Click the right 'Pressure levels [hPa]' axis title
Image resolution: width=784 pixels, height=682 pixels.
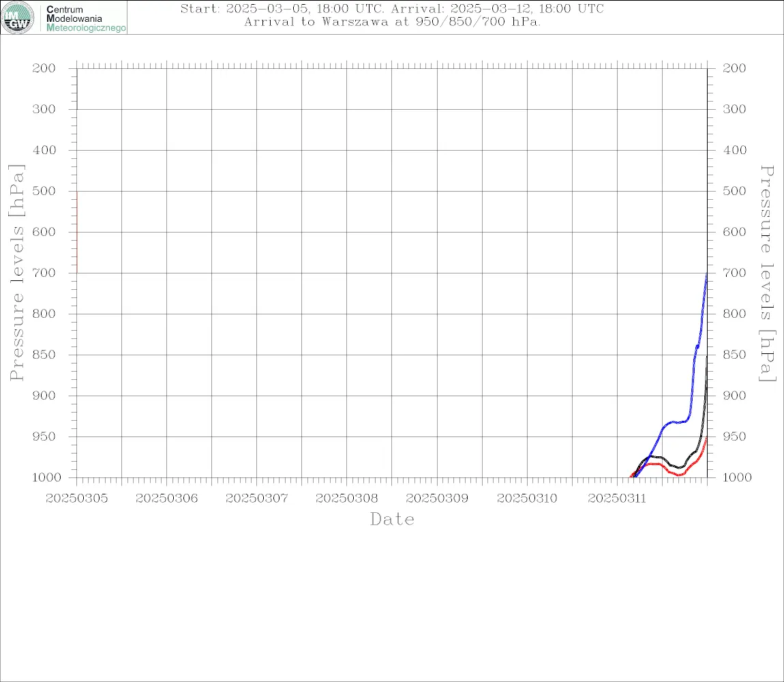(767, 273)
